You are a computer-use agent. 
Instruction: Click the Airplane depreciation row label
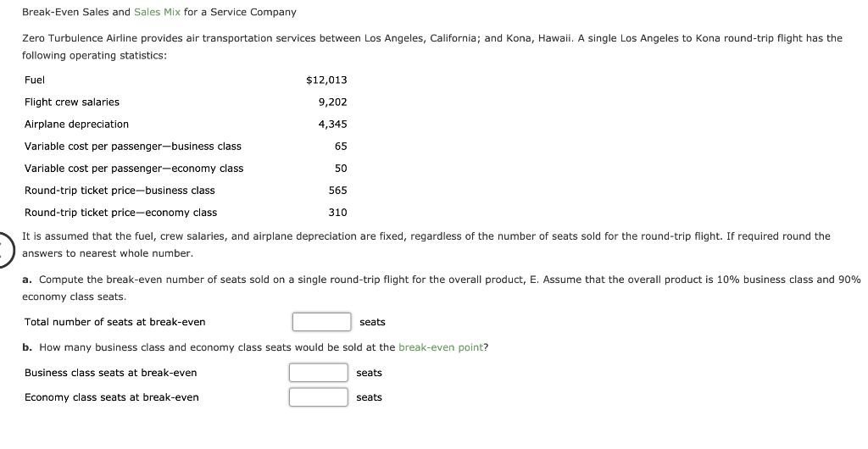[x=76, y=125]
